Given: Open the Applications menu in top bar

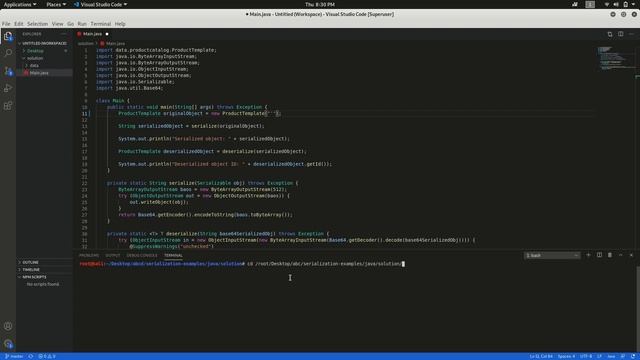Looking at the screenshot, I should click(x=20, y=4).
